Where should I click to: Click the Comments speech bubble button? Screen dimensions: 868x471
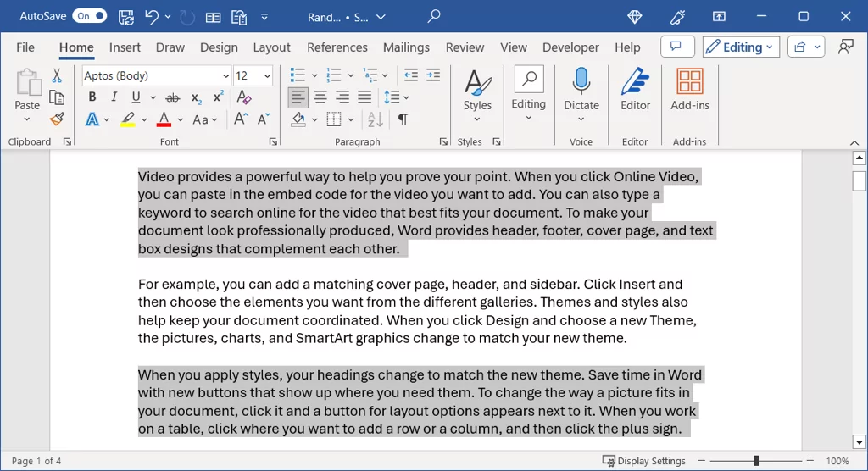677,47
